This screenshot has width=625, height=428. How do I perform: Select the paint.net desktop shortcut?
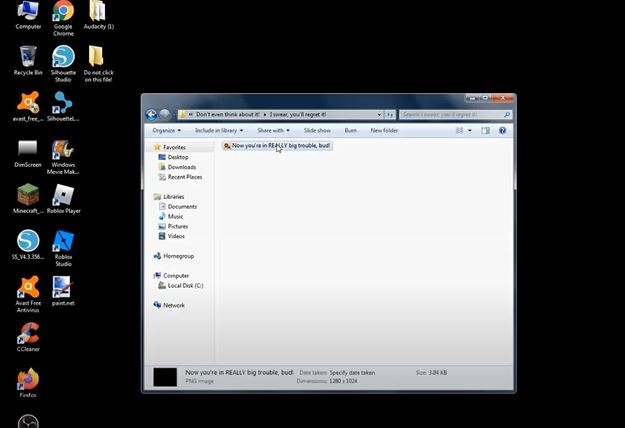click(63, 291)
